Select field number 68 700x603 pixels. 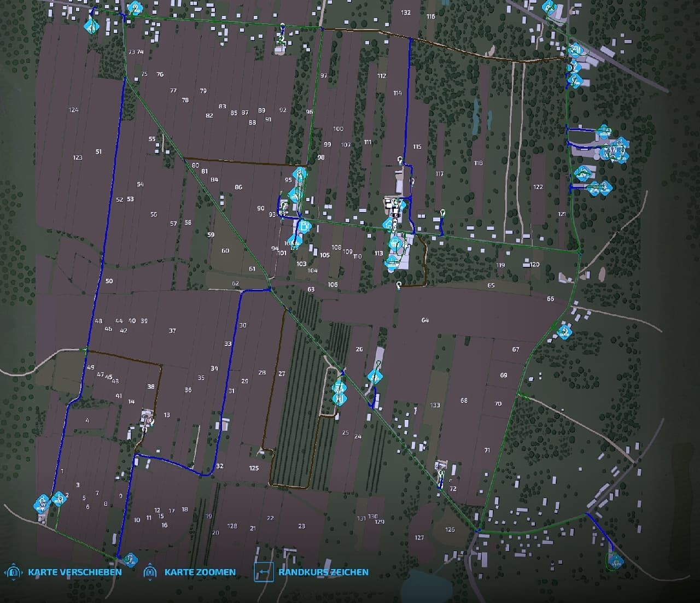coord(464,401)
